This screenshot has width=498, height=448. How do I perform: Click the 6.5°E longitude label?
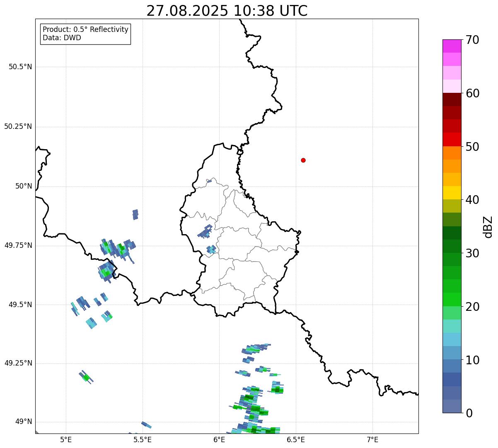point(296,439)
